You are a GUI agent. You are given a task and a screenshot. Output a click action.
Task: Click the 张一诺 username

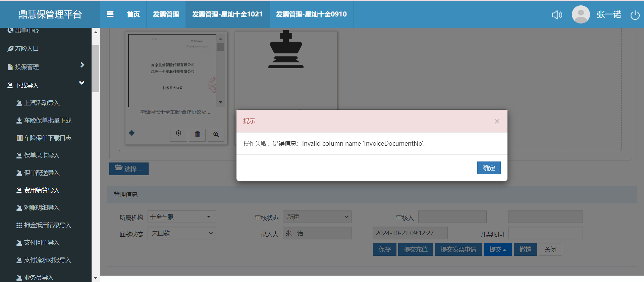[x=609, y=15]
